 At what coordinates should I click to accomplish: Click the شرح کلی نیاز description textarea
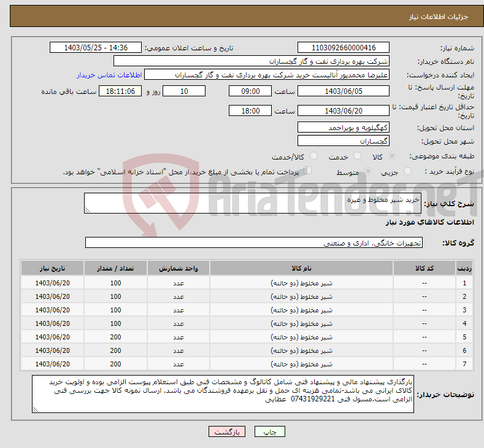click(253, 203)
